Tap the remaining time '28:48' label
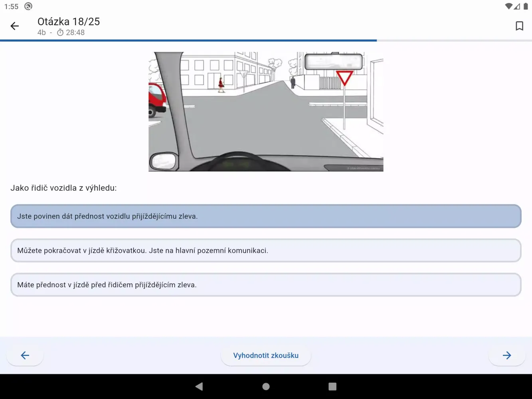This screenshot has height=399, width=532. 75,33
